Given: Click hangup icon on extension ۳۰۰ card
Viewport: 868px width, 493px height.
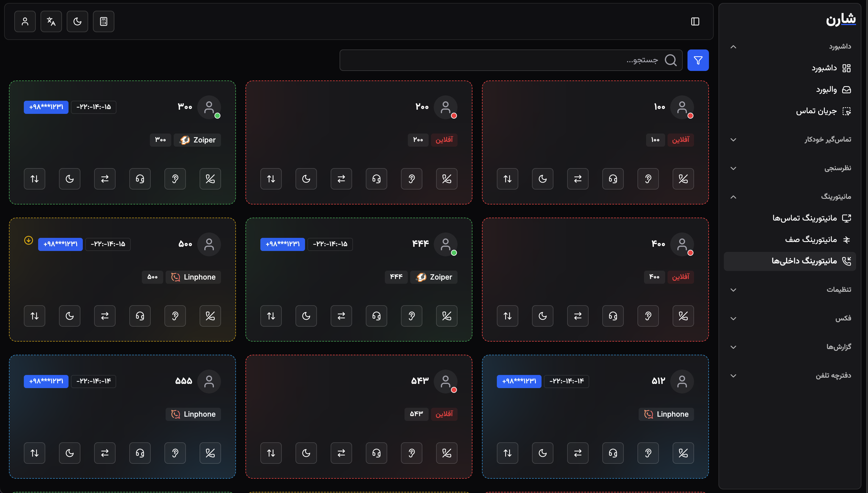Looking at the screenshot, I should click(x=210, y=179).
